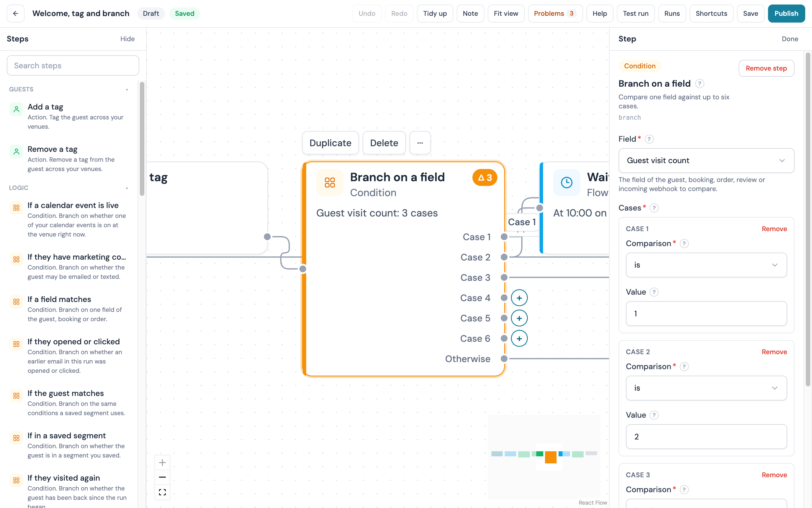Image resolution: width=812 pixels, height=508 pixels.
Task: Add a step after Case 6
Action: [519, 339]
